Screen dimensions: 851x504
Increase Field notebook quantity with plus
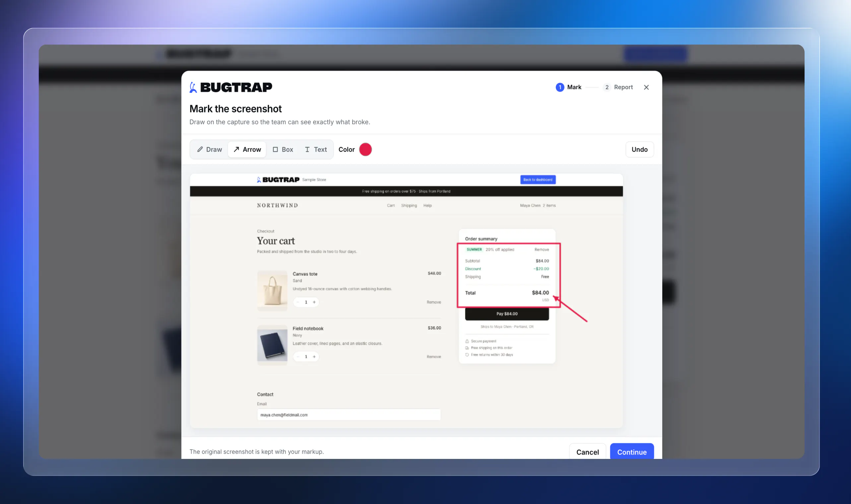[314, 356]
